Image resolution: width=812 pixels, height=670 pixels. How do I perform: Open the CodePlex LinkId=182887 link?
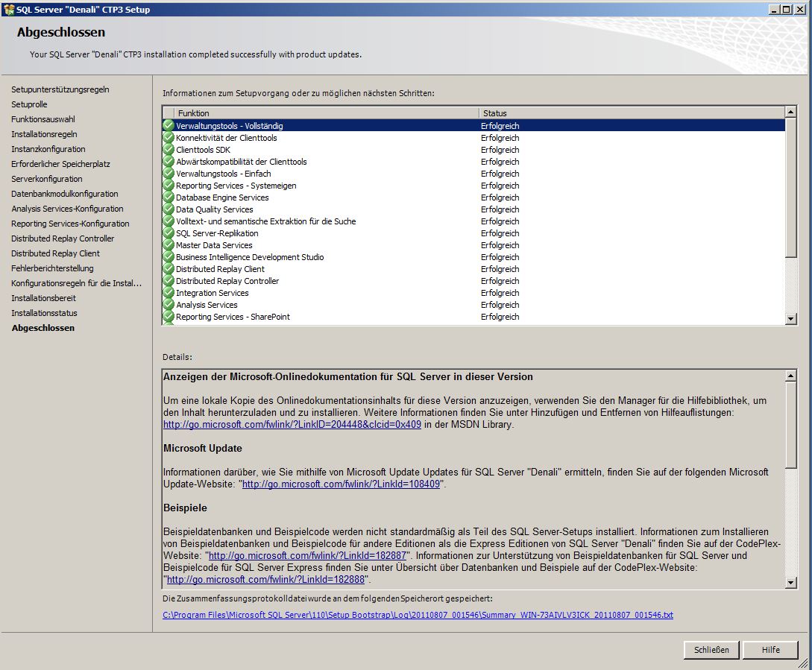[x=307, y=555]
